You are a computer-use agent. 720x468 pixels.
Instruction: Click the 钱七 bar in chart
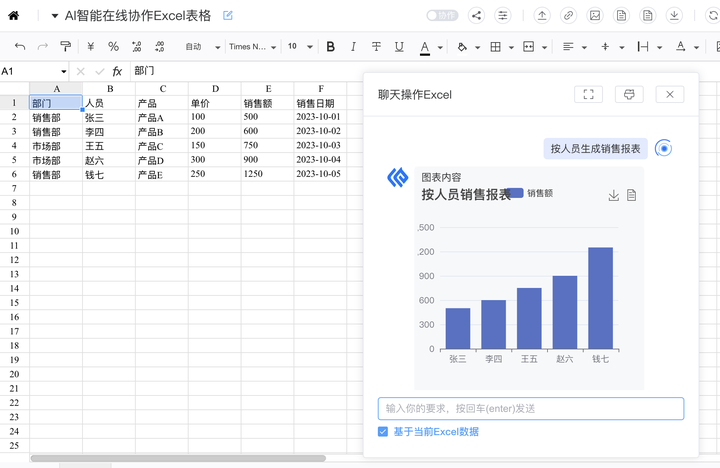(x=600, y=298)
